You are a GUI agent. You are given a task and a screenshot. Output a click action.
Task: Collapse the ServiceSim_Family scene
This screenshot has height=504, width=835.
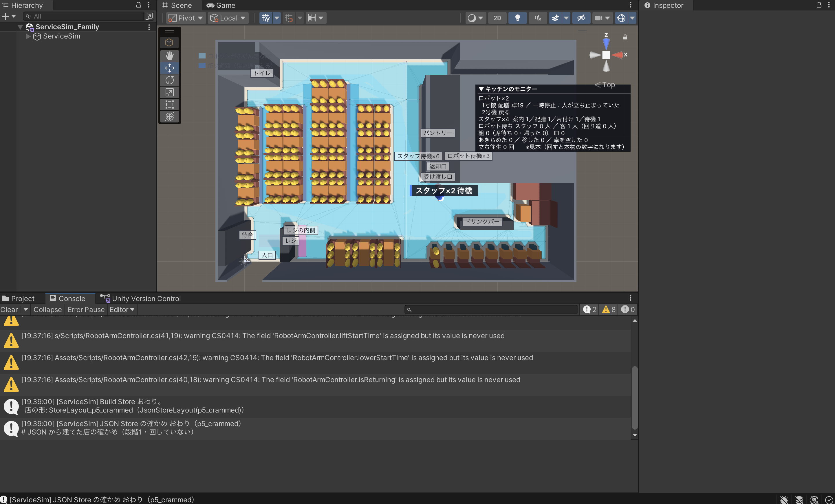click(20, 27)
